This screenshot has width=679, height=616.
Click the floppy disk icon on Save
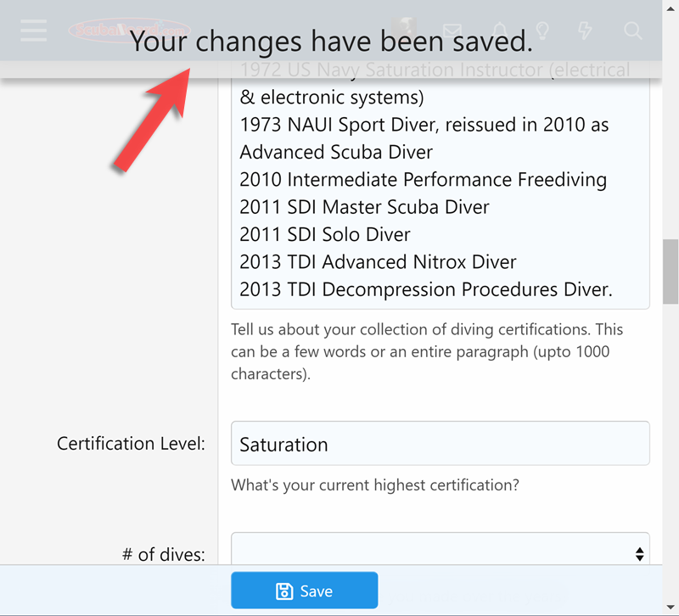click(x=284, y=591)
